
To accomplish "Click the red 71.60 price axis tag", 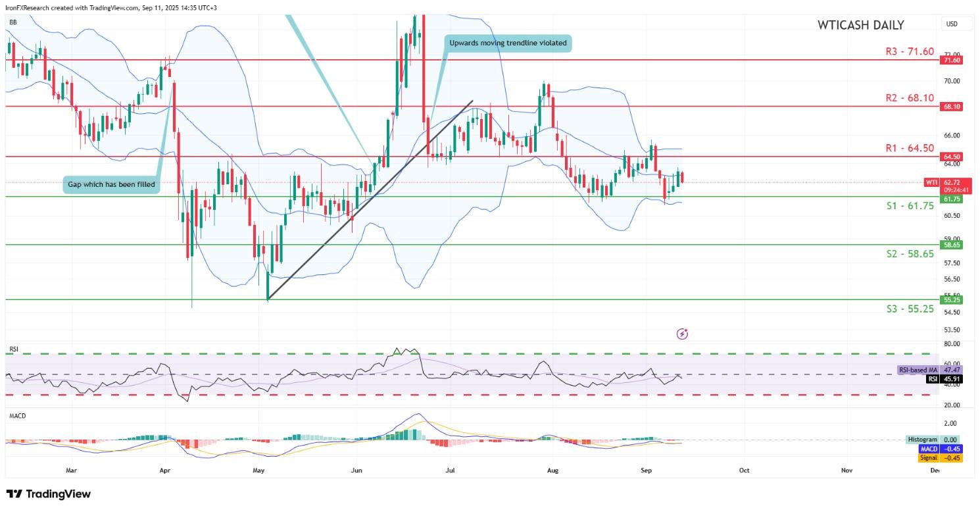I will point(951,60).
